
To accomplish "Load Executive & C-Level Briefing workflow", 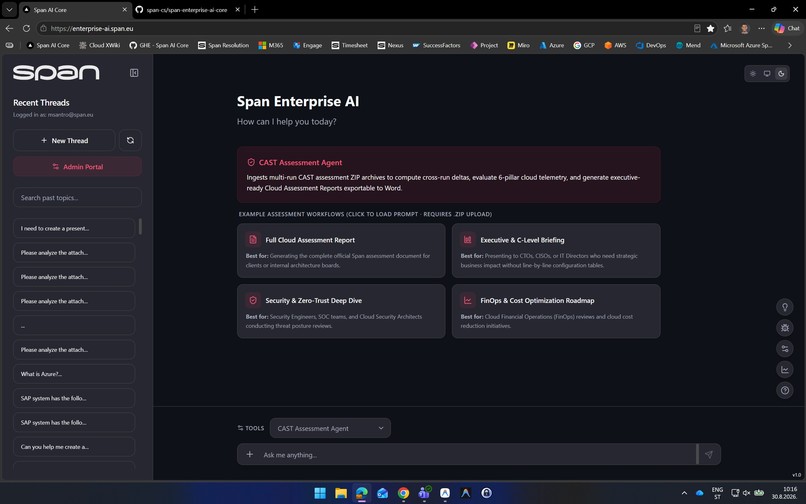I will coord(556,250).
